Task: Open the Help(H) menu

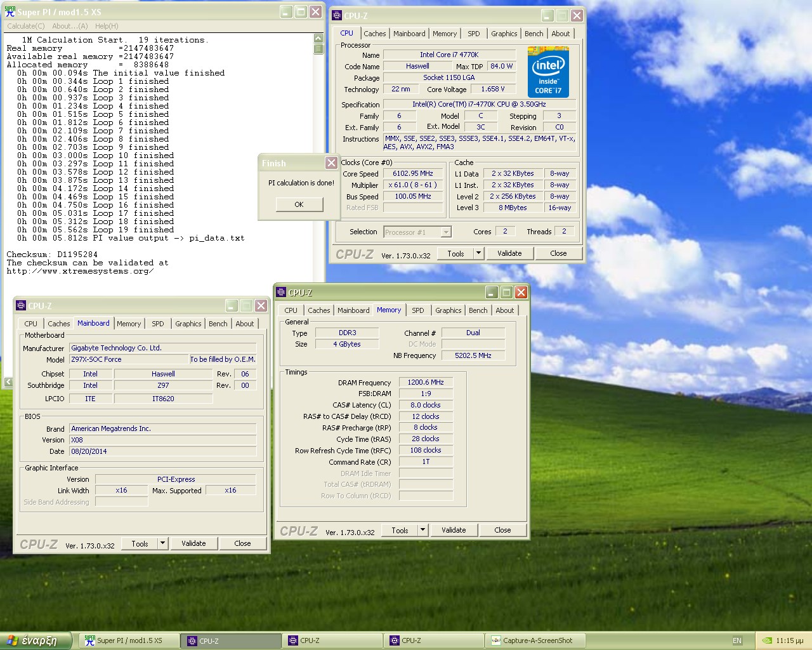Action: click(x=107, y=26)
